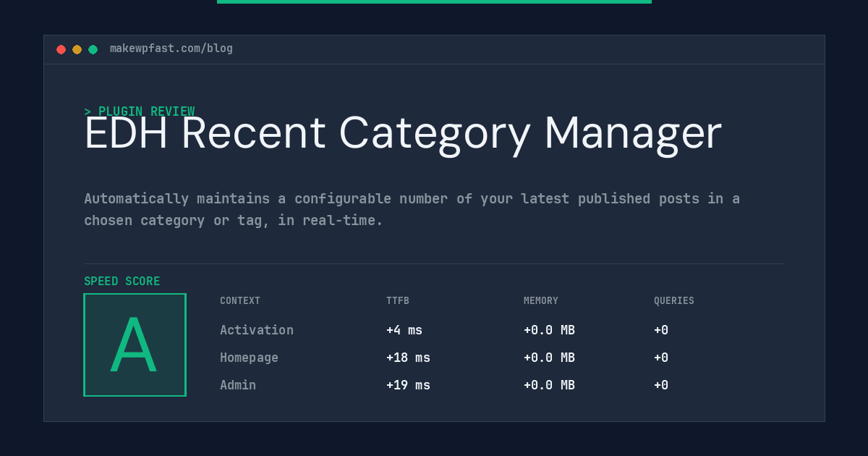Click the 'QUERIES' column header
This screenshot has height=456, width=868.
[674, 301]
